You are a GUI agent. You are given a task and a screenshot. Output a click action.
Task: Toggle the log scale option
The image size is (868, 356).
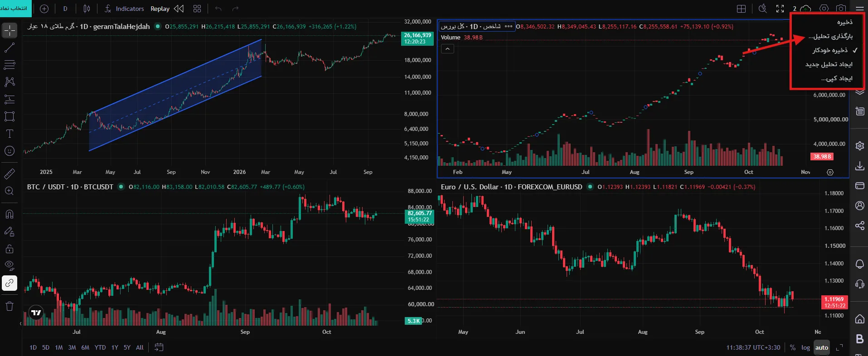pos(805,347)
